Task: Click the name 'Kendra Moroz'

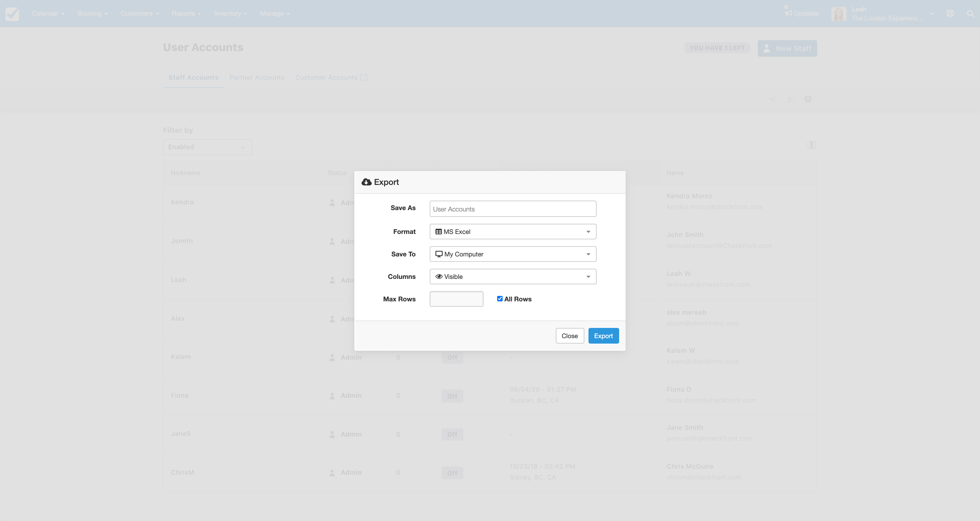Action: click(x=689, y=196)
